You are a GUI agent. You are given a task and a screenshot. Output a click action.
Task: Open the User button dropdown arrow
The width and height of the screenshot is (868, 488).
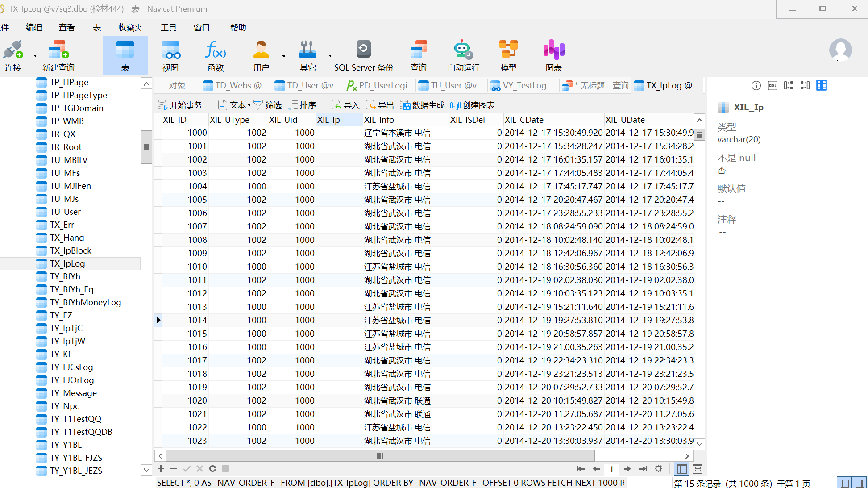284,56
